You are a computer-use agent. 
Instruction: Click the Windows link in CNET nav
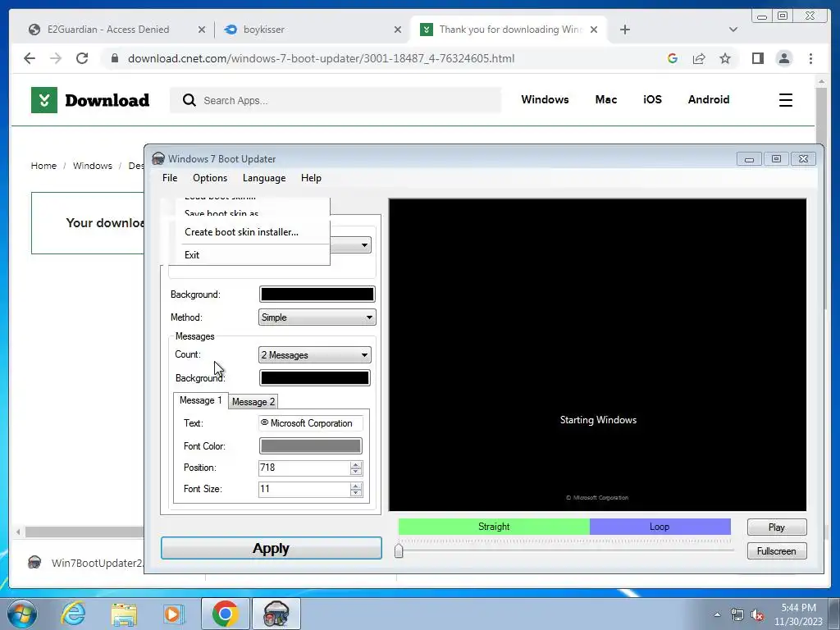point(545,99)
